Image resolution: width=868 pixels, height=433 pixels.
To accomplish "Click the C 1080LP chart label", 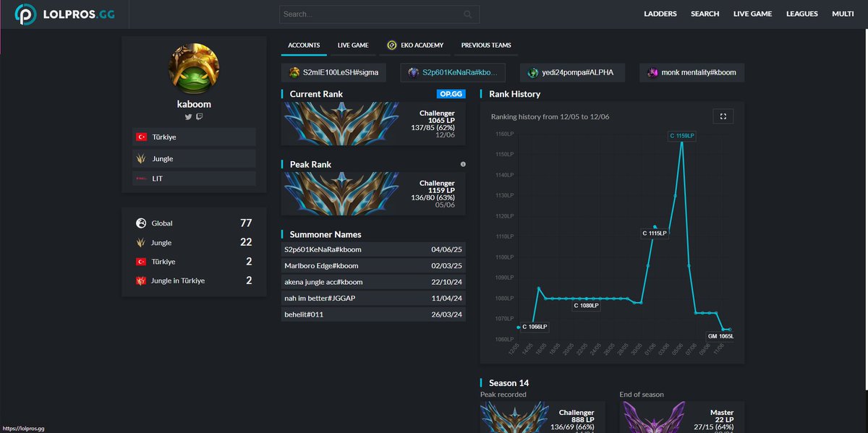I will 587,306.
